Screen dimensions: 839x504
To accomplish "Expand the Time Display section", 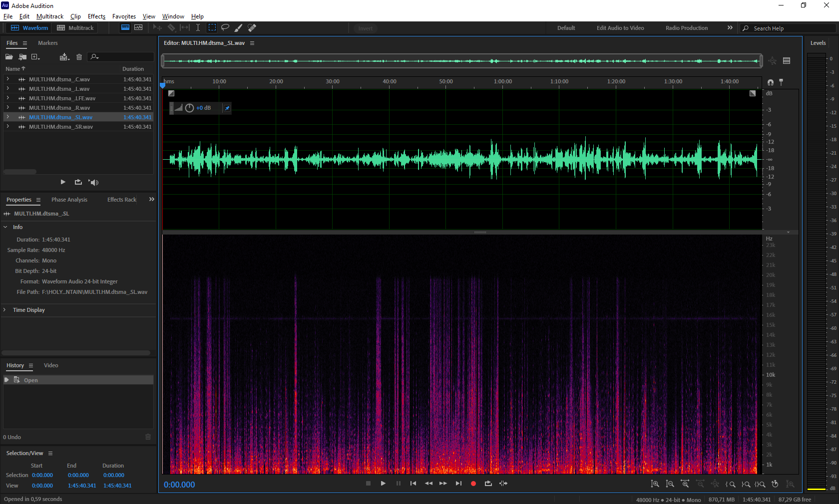I will click(x=5, y=310).
